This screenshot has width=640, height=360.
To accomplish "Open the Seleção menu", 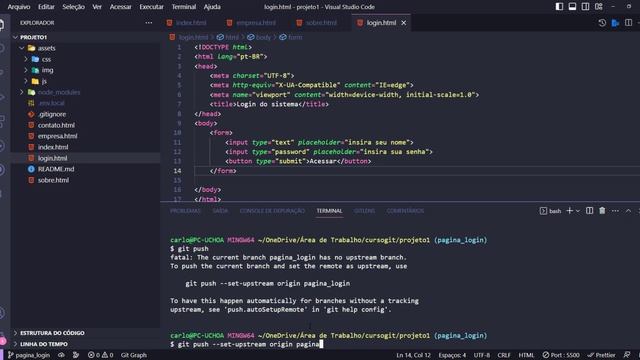I will tap(73, 7).
